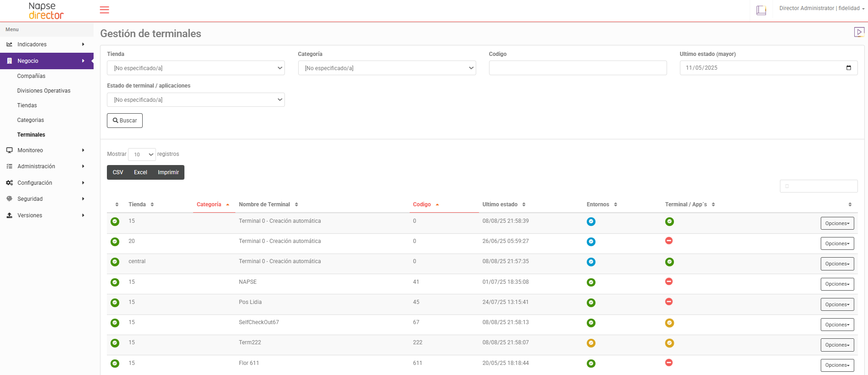
Task: Click yellow Terminal/App icon in SelfCheckOut67 row
Action: tap(669, 323)
